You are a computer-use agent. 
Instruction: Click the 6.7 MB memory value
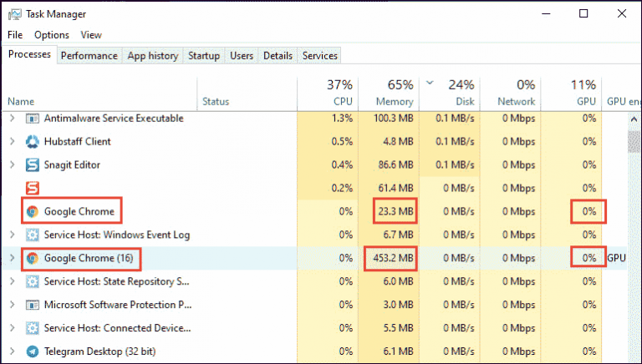tap(399, 235)
